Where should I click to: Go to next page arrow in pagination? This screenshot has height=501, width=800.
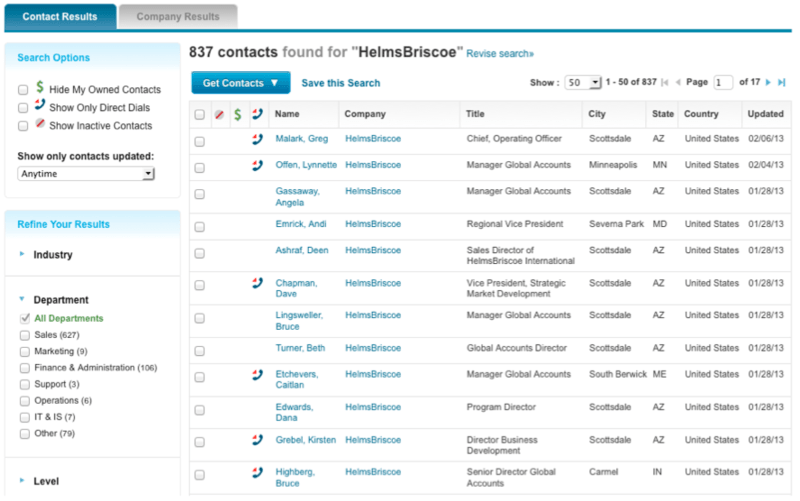click(768, 82)
